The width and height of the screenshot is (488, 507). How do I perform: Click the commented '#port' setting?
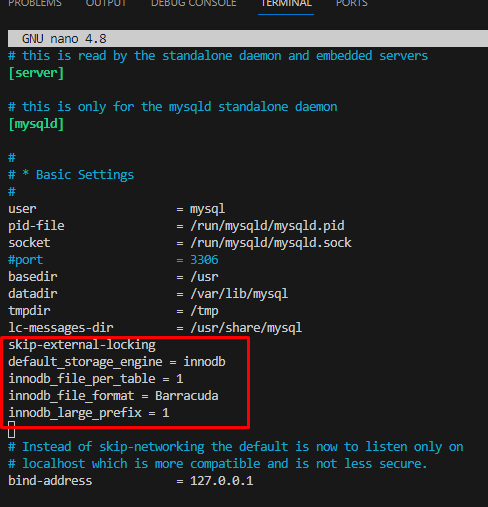[26, 260]
